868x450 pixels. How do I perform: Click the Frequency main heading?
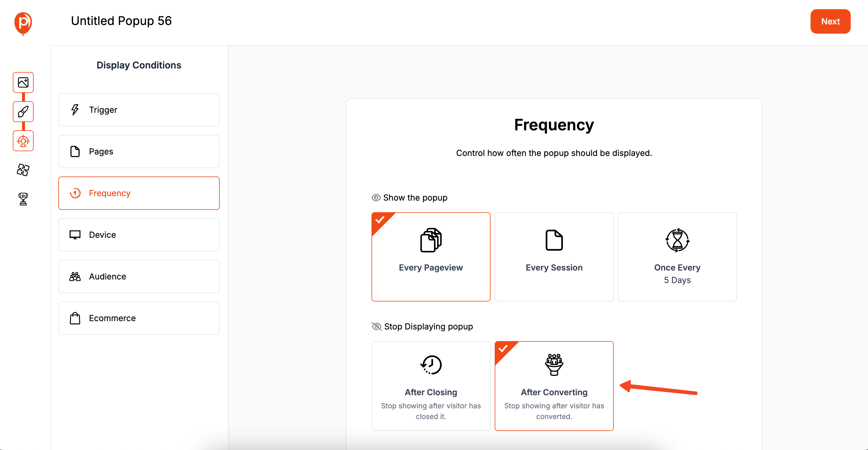[554, 125]
